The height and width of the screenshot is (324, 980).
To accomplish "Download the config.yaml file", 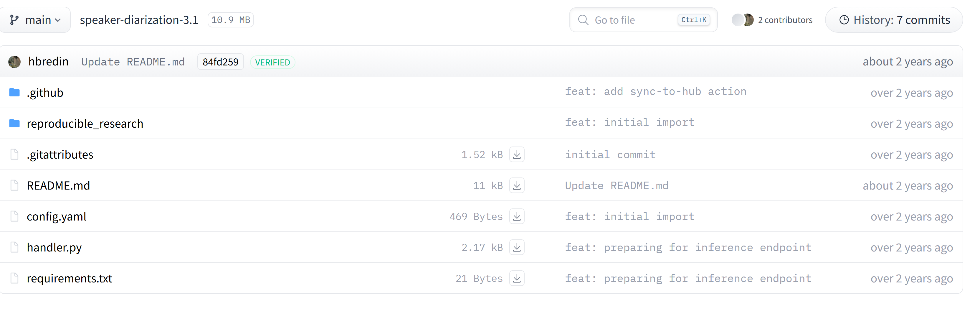I will (517, 216).
